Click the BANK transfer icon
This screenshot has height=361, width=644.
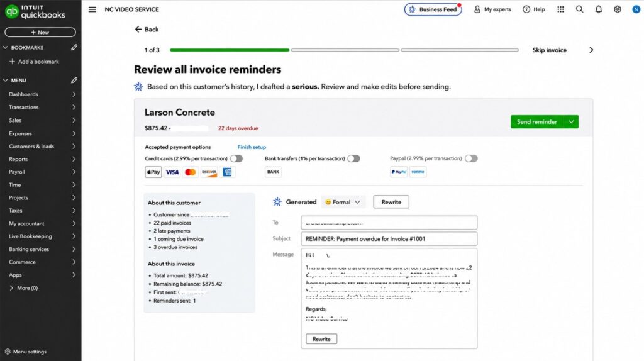coord(273,172)
